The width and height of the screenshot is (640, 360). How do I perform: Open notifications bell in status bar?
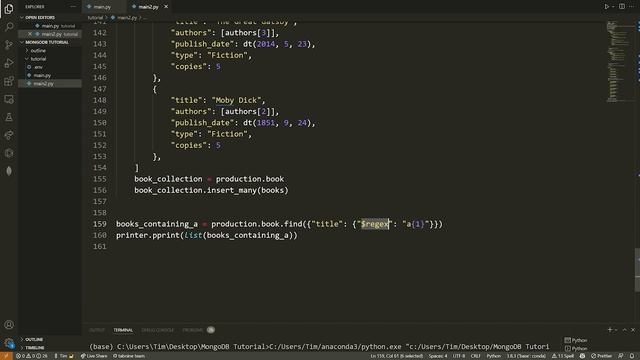point(632,356)
